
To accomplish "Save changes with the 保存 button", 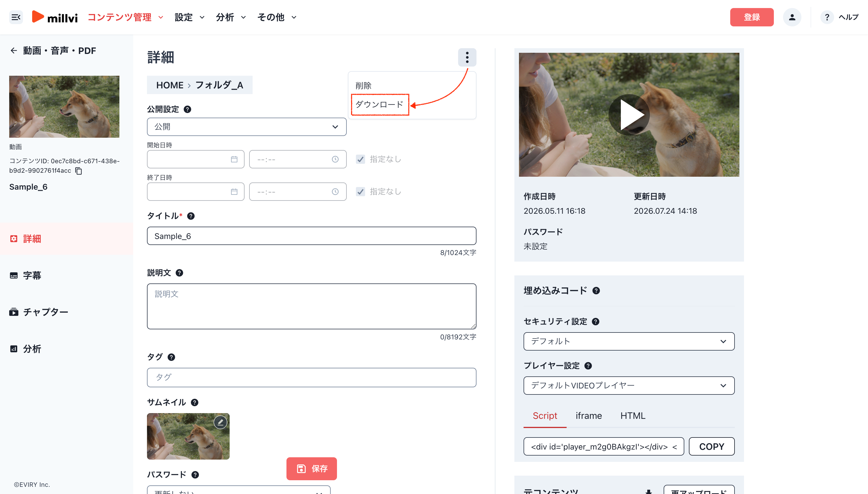I will 312,469.
